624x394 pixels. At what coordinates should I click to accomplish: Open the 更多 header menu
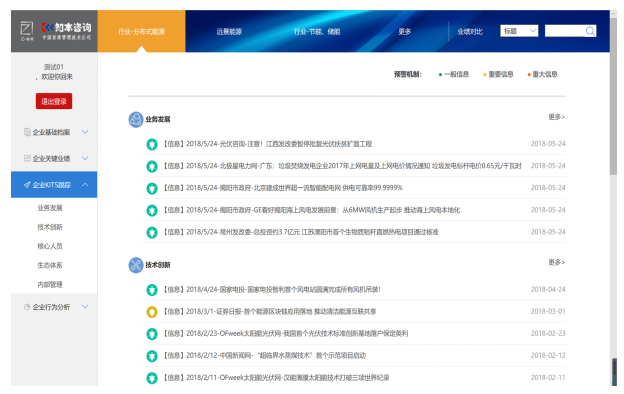coord(405,31)
